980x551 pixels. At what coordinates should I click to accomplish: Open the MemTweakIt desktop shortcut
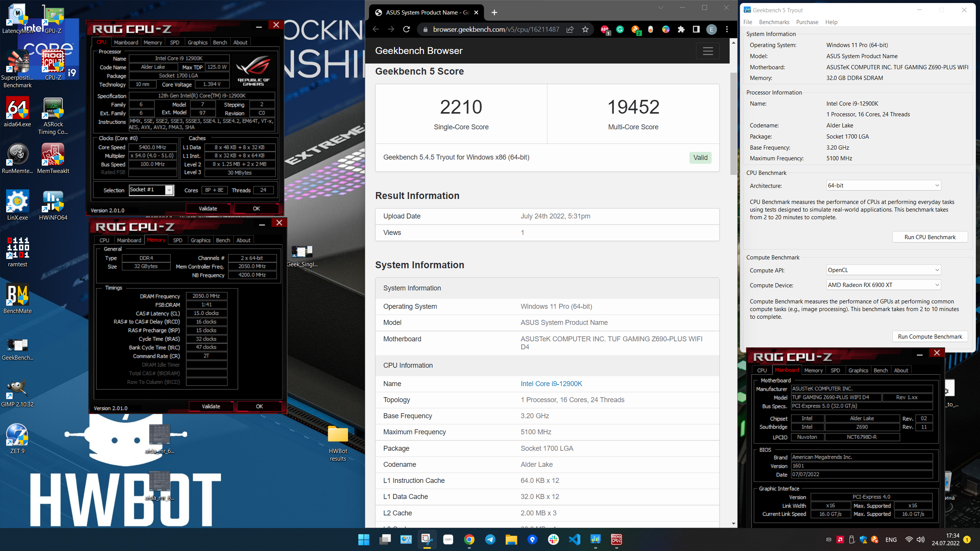coord(53,159)
